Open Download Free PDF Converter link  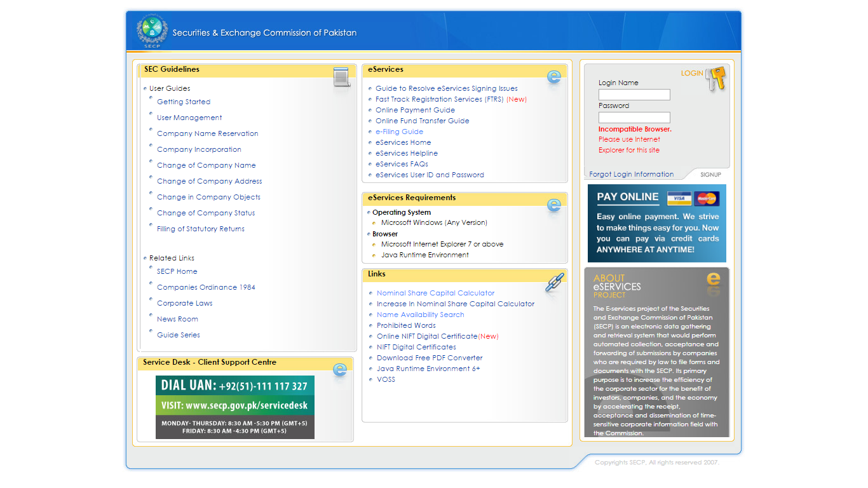coord(430,358)
